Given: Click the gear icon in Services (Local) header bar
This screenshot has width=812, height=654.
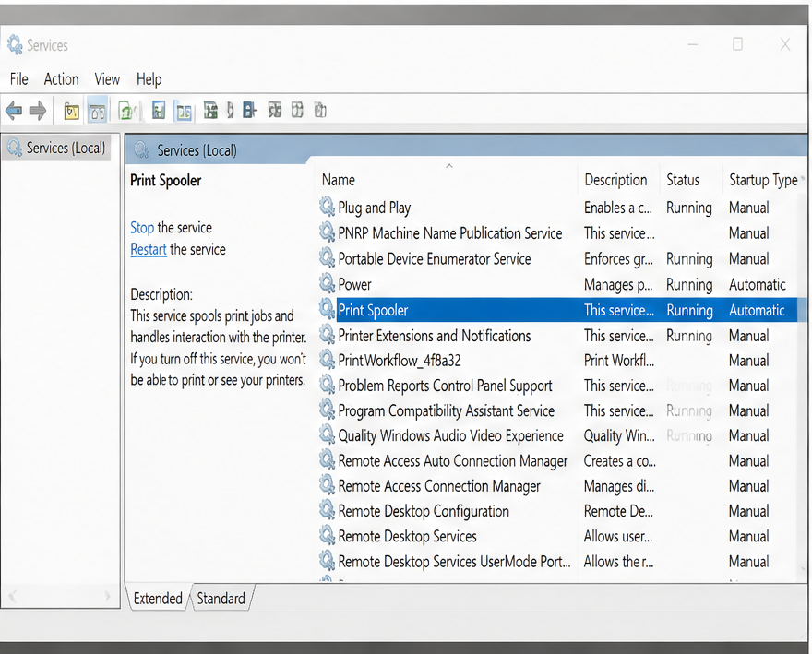Looking at the screenshot, I should coord(141,150).
